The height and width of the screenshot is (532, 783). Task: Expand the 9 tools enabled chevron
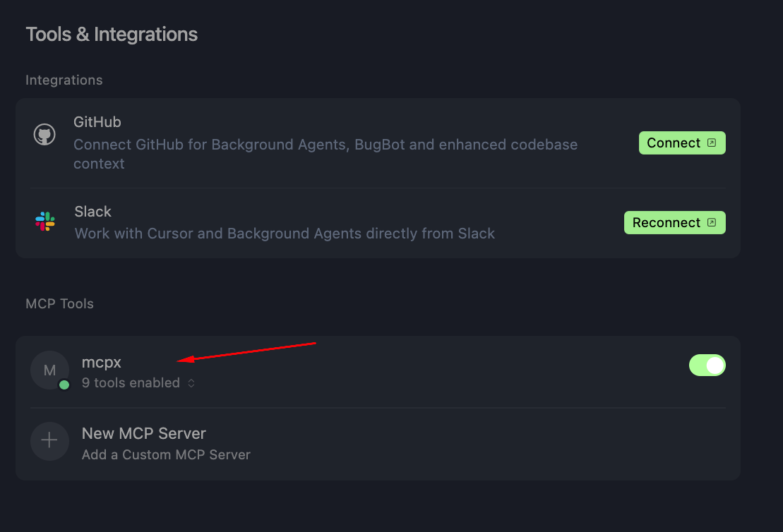(x=191, y=383)
